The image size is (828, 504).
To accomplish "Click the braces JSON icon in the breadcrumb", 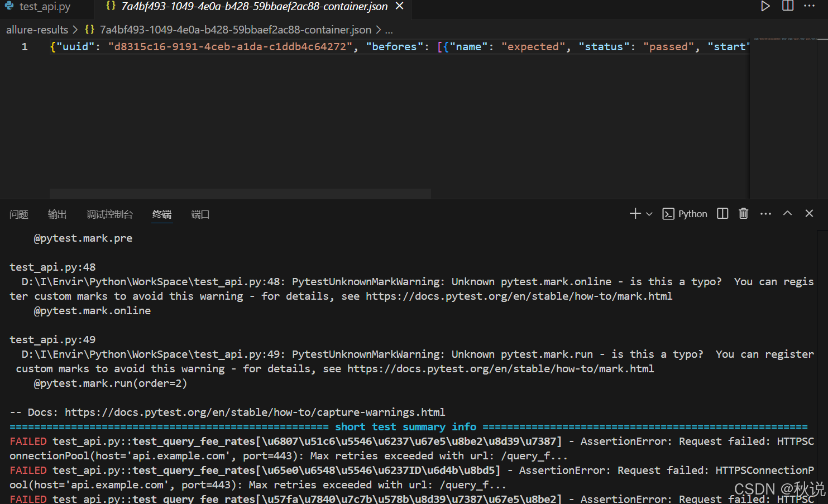I will [x=89, y=30].
